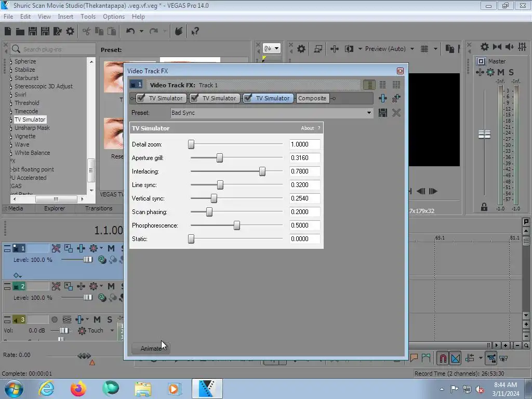Image resolution: width=532 pixels, height=399 pixels.
Task: Click the Track FX icon on track 2
Action: [81, 286]
